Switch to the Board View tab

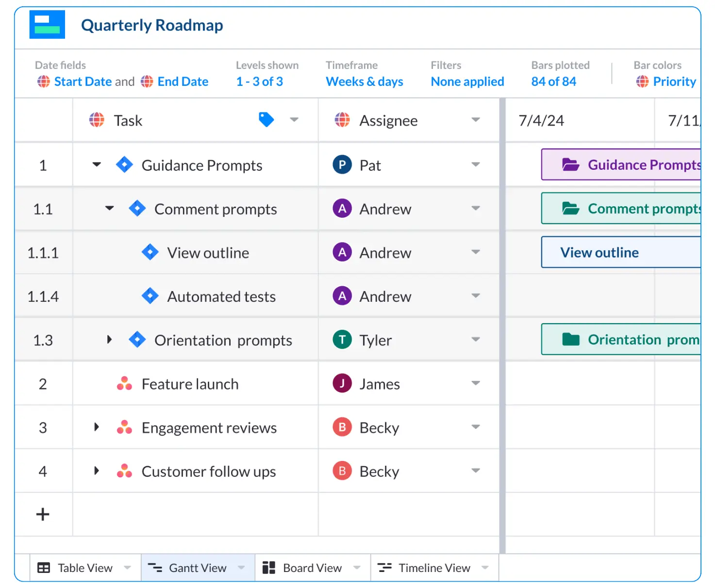(312, 568)
